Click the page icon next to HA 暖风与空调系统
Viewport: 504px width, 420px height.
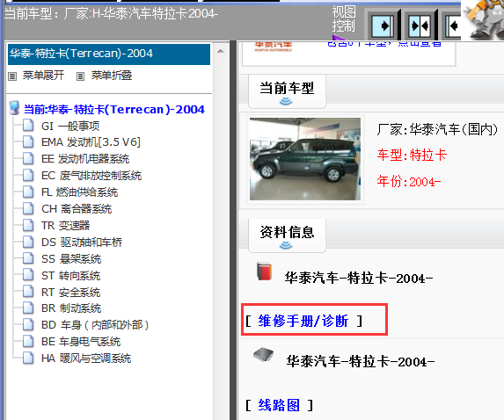pyautogui.click(x=28, y=358)
